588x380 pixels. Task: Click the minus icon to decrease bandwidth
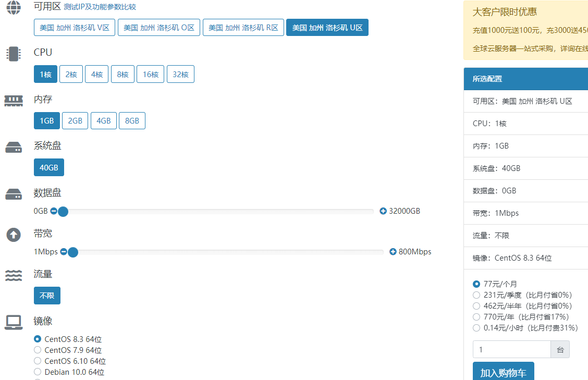(64, 252)
